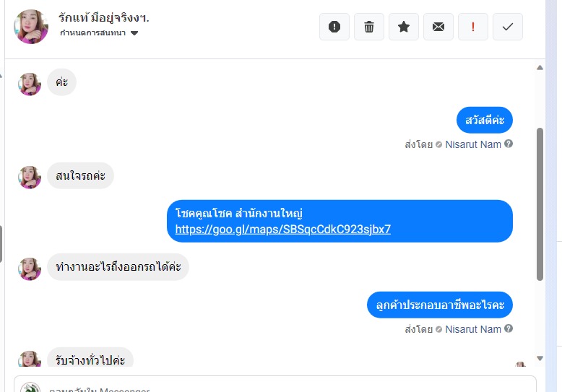Click help icon beside Nisarut Nam under สวัสดีค่ะ
The image size is (562, 392).
[x=509, y=144]
